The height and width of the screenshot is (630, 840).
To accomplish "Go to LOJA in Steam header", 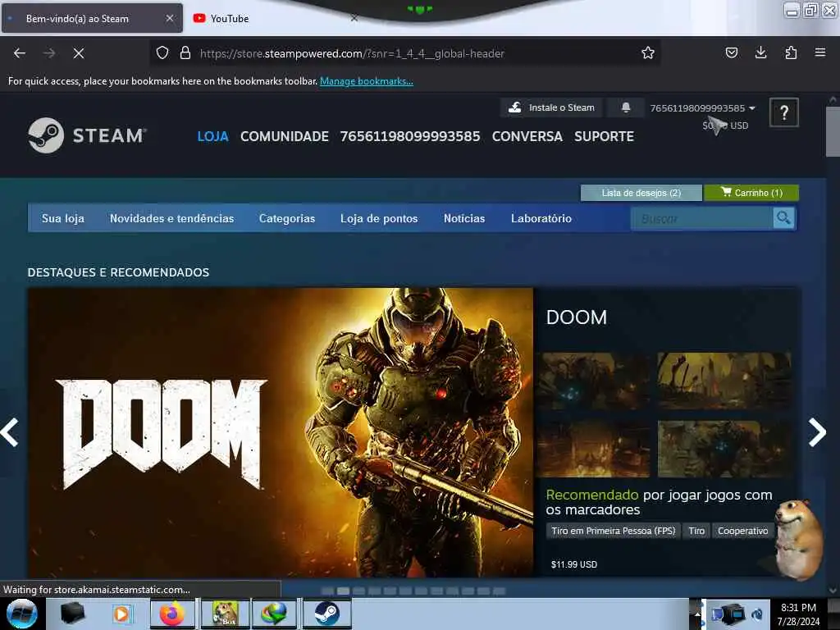I will point(212,136).
